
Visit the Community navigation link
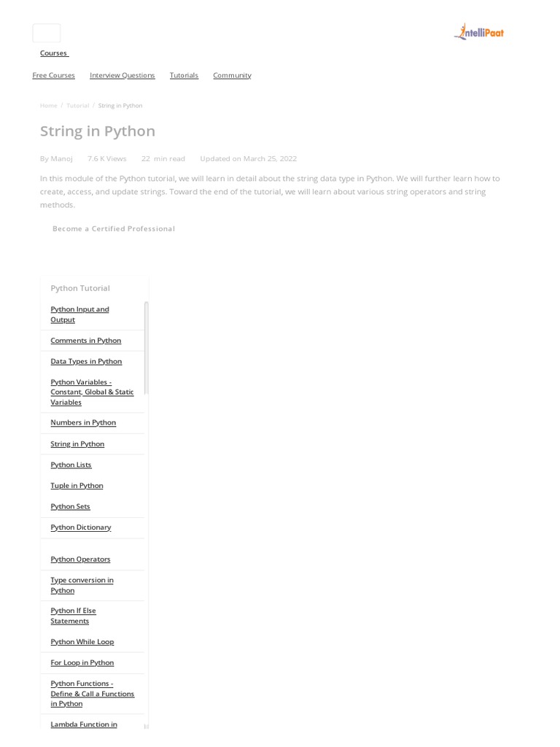tap(232, 75)
